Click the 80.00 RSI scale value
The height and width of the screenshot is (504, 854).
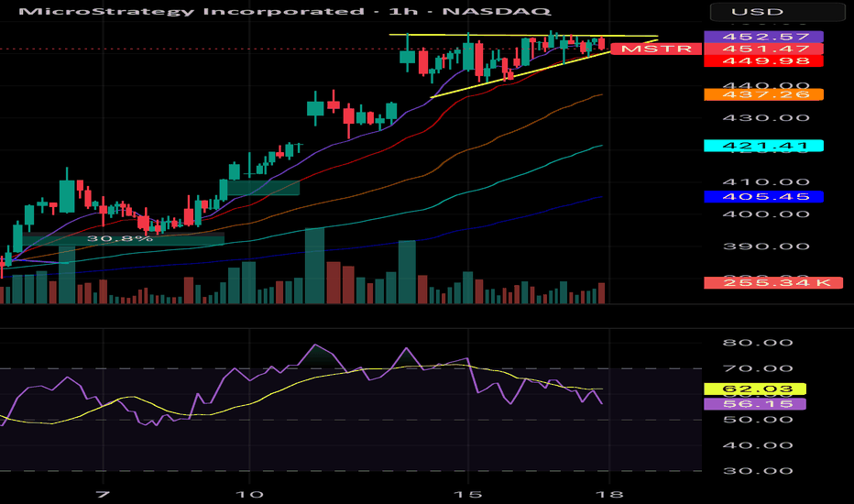click(x=758, y=343)
